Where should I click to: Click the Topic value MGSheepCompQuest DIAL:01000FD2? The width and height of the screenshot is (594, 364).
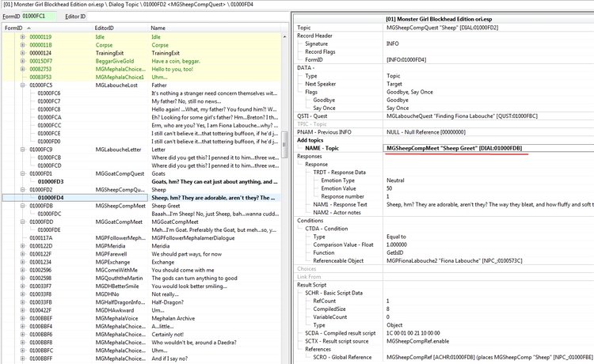(x=442, y=27)
